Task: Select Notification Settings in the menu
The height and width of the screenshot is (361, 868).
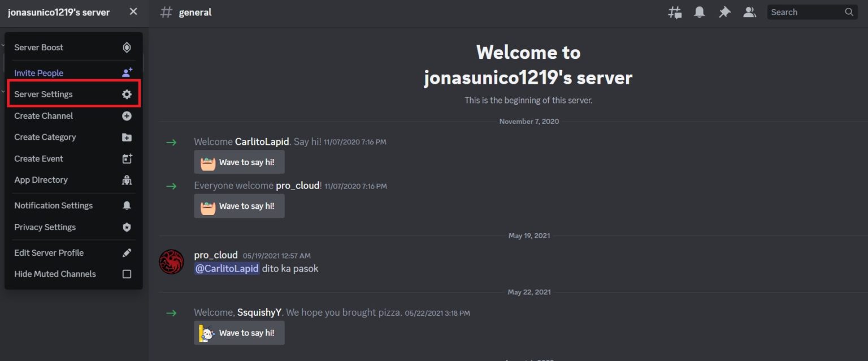Action: pos(53,205)
